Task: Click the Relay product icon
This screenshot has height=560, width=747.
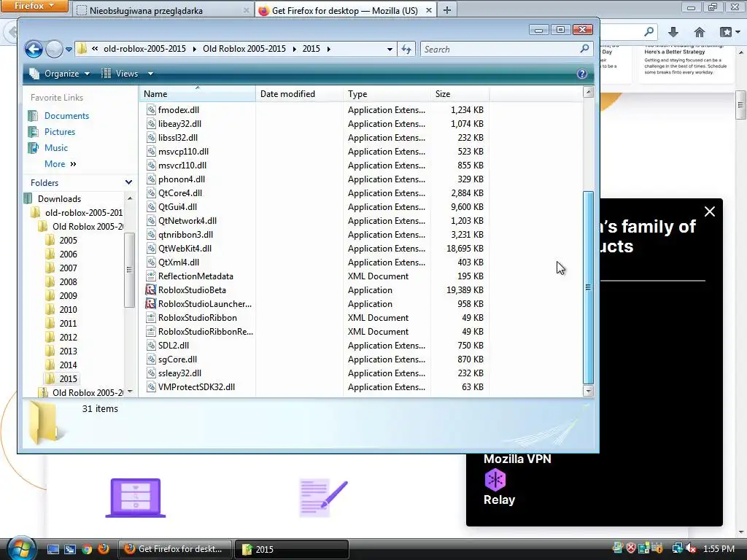Action: pyautogui.click(x=495, y=480)
